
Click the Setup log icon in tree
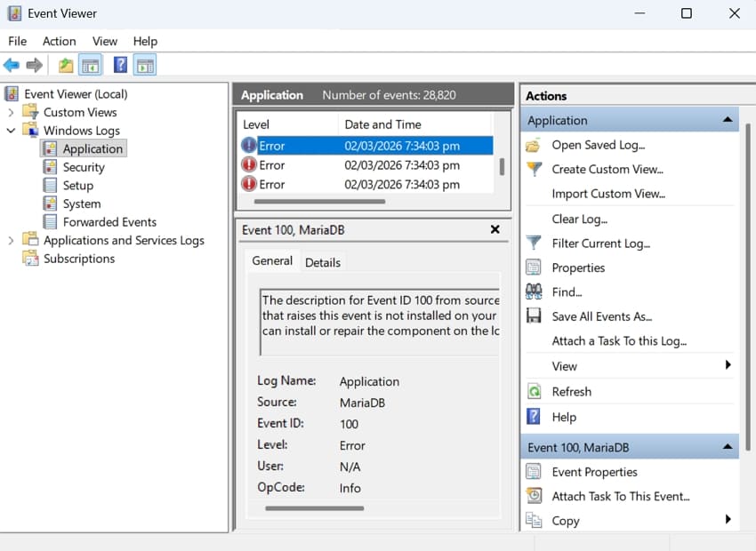[x=50, y=185]
